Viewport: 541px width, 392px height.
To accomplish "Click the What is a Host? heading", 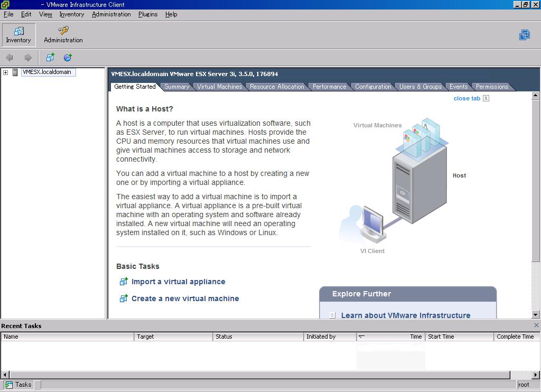I will click(x=145, y=109).
